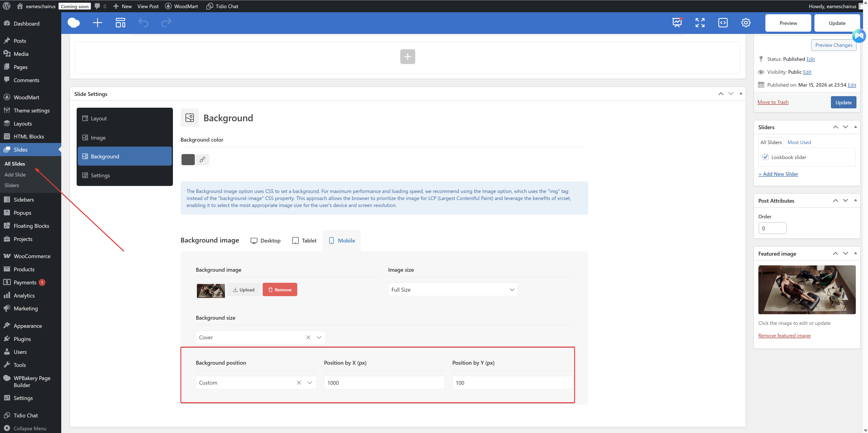Switch to Desktop background image tab
Viewport: 868px width, 433px height.
265,240
